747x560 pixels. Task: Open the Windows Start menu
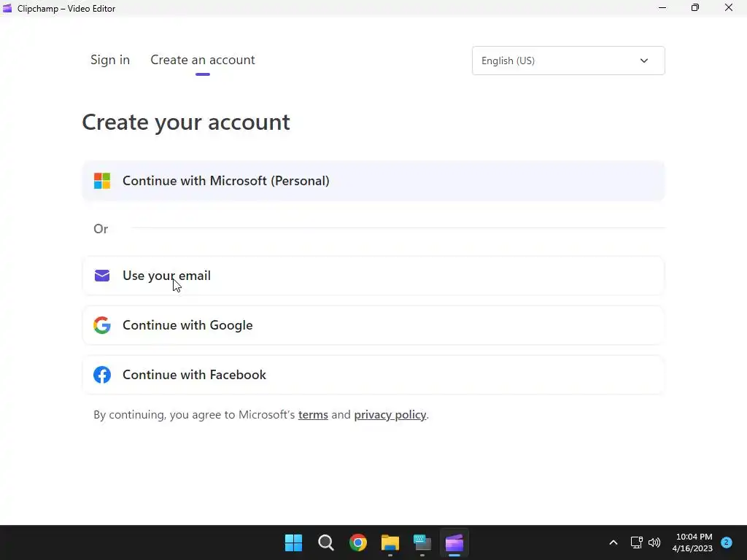(293, 542)
